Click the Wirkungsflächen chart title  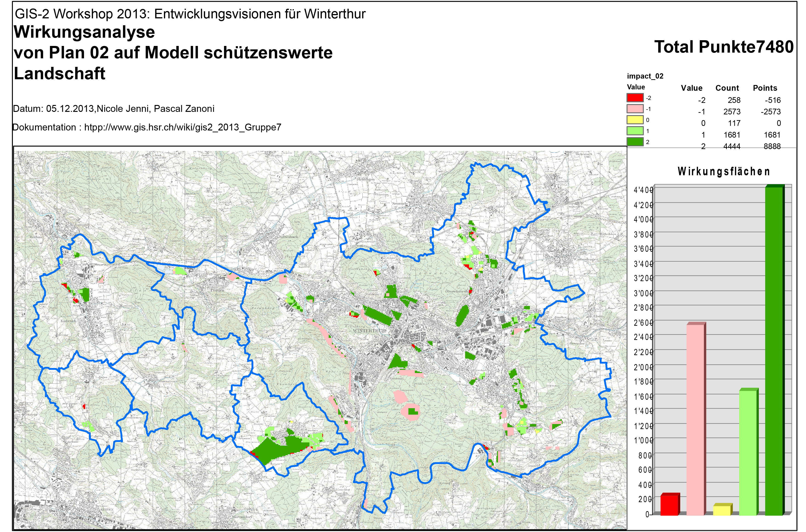(724, 172)
